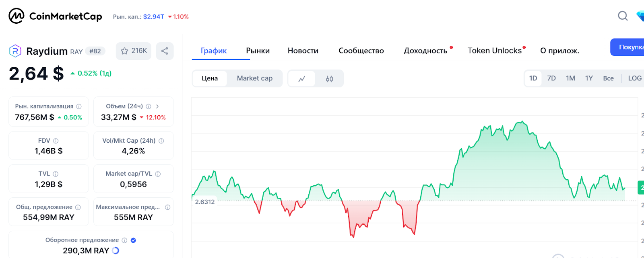This screenshot has width=644, height=258.
Task: Show info for Объем (24ч)
Action: (x=149, y=106)
